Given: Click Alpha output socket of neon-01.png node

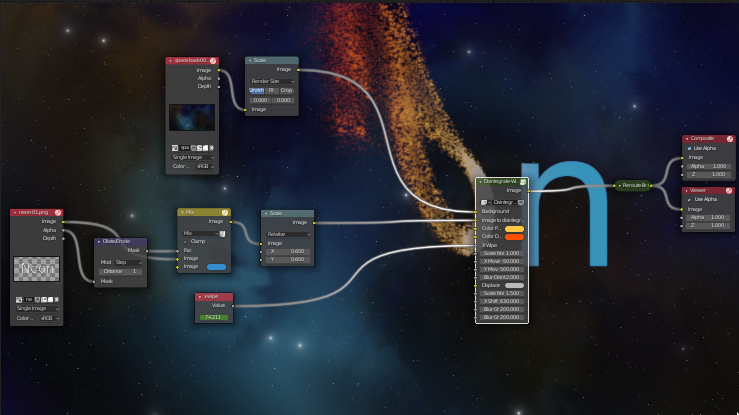Looking at the screenshot, I should (63, 230).
